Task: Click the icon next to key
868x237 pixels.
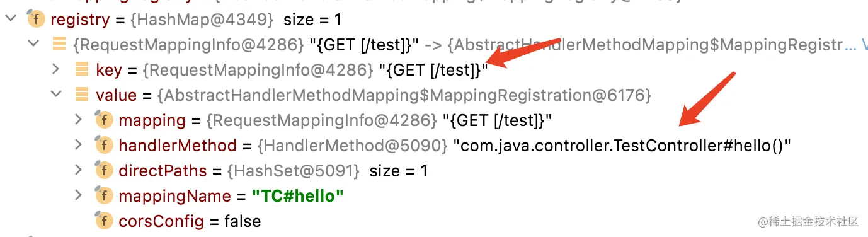Action: click(x=82, y=69)
